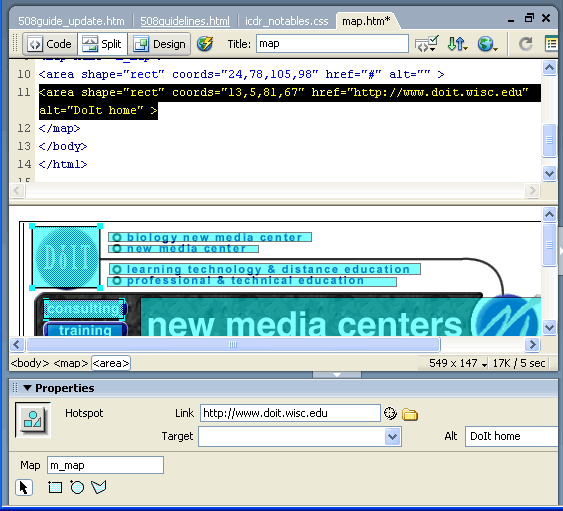The width and height of the screenshot is (563, 511).
Task: Select the biology new media center hotspot
Action: pos(210,237)
